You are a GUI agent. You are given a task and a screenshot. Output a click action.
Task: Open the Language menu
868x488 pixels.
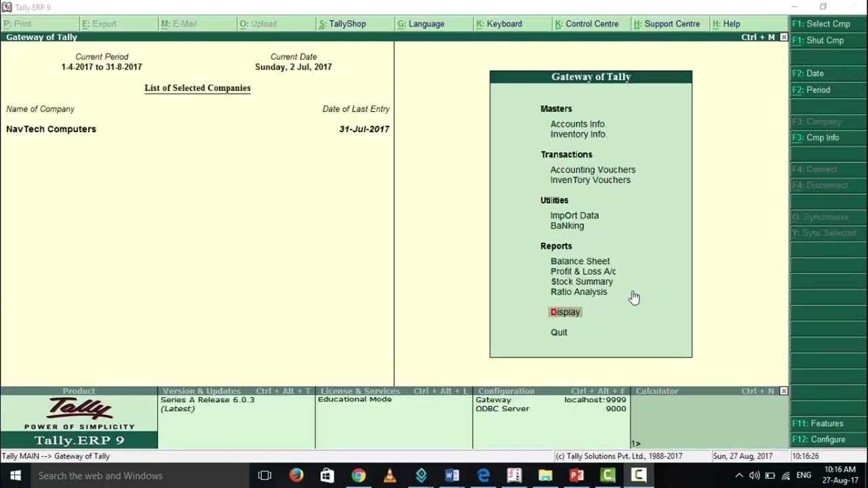(x=421, y=24)
